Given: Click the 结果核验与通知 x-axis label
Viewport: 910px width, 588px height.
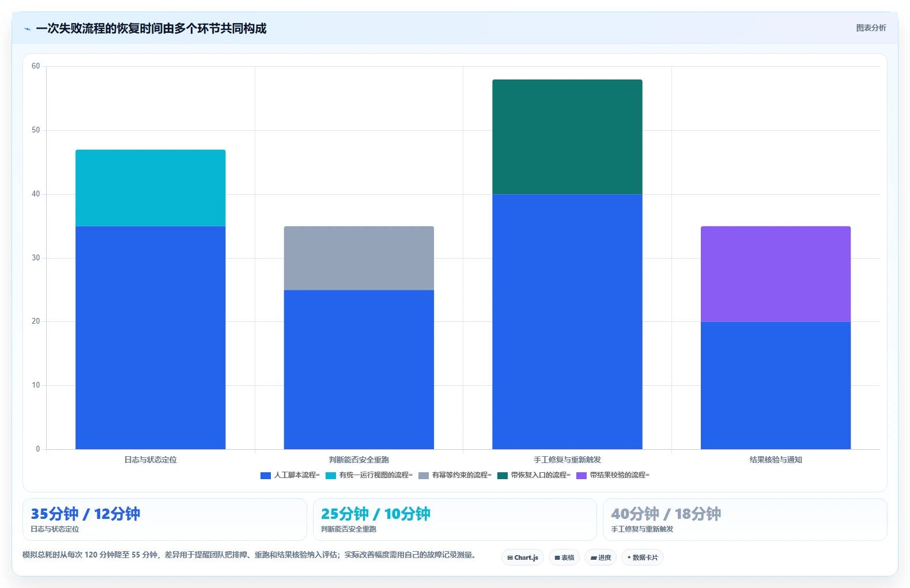Looking at the screenshot, I should [776, 460].
